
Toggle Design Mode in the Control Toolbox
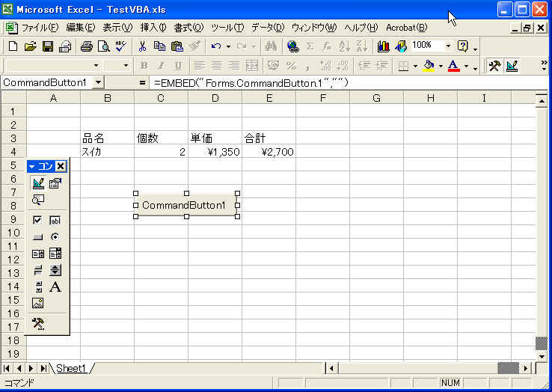coord(38,183)
